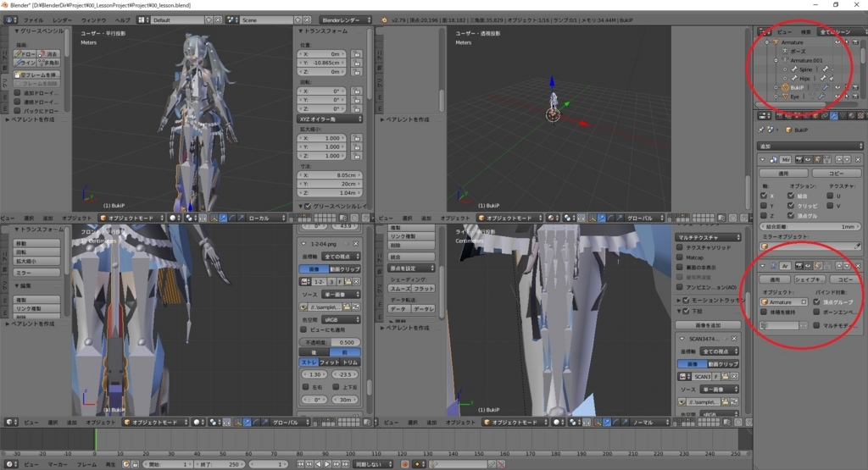Viewport: 868px width, 470px height.
Task: Click the eyedropper for mirror object field
Action: click(x=857, y=246)
